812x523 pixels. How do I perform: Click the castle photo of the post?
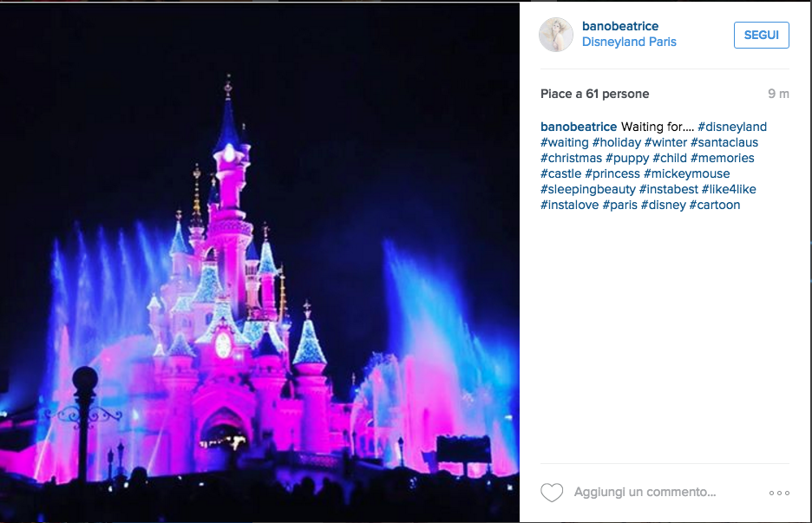pos(259,262)
